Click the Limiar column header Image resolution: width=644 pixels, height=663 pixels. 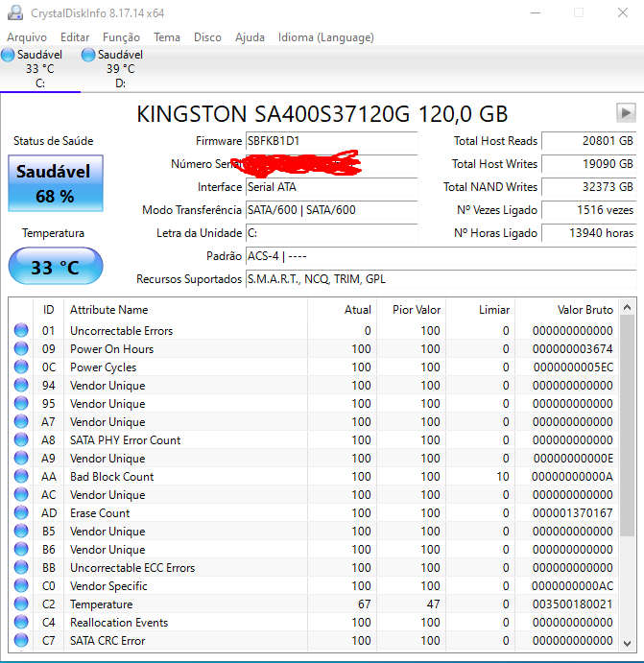(x=480, y=310)
